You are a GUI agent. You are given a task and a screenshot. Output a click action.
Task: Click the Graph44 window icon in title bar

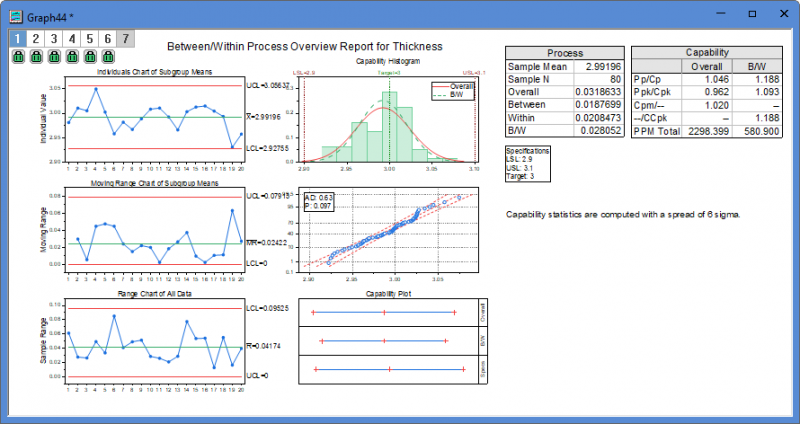click(17, 15)
